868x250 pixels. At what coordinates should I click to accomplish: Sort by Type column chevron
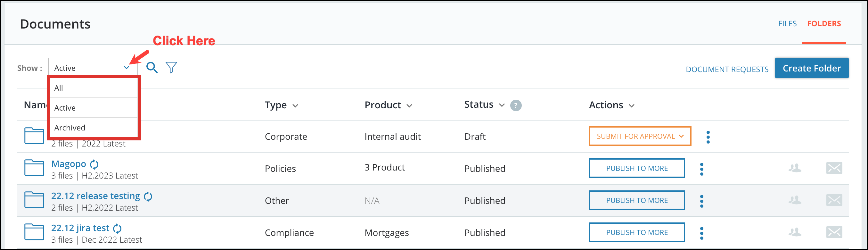pyautogui.click(x=295, y=105)
